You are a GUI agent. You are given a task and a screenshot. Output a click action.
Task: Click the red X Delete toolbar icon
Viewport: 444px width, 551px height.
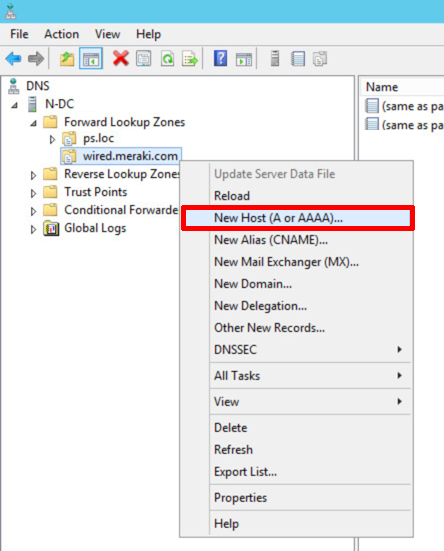coord(120,58)
